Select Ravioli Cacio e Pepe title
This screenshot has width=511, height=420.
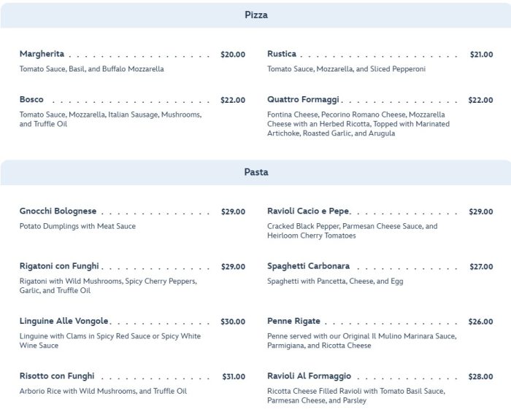click(x=309, y=211)
